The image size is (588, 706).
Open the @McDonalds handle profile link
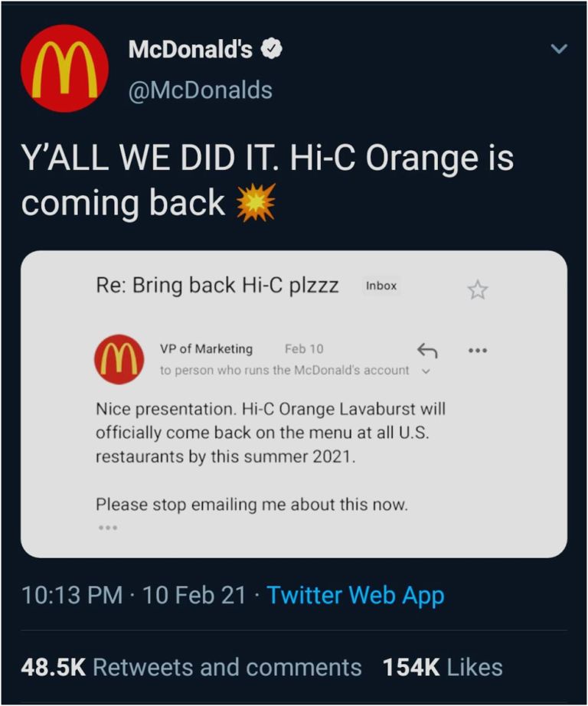(201, 90)
